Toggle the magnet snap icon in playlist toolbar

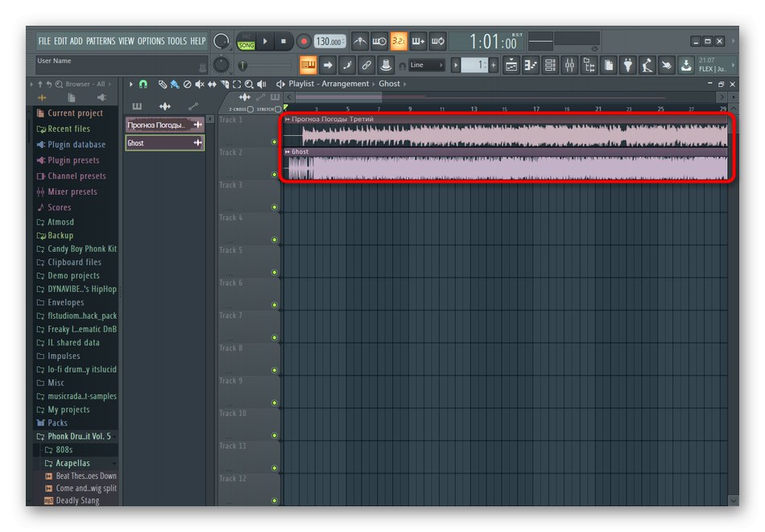143,84
